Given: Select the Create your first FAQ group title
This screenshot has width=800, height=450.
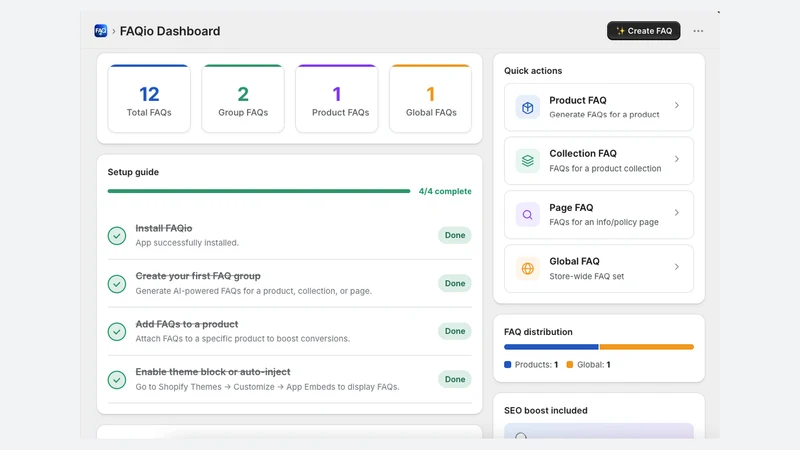Looking at the screenshot, I should click(x=198, y=276).
